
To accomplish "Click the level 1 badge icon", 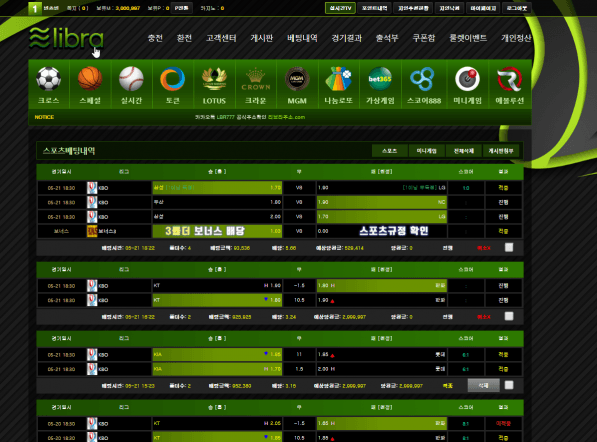I will click(x=35, y=8).
